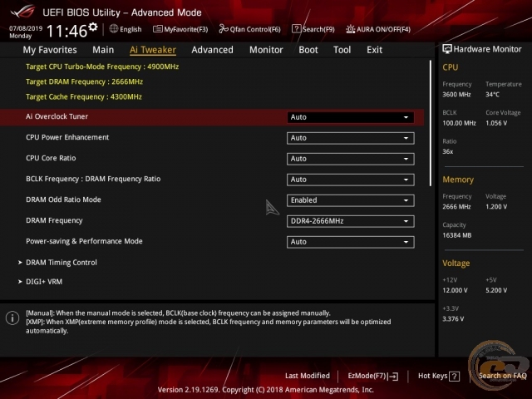The image size is (532, 399).
Task: Switch to Boot tab
Action: 308,50
